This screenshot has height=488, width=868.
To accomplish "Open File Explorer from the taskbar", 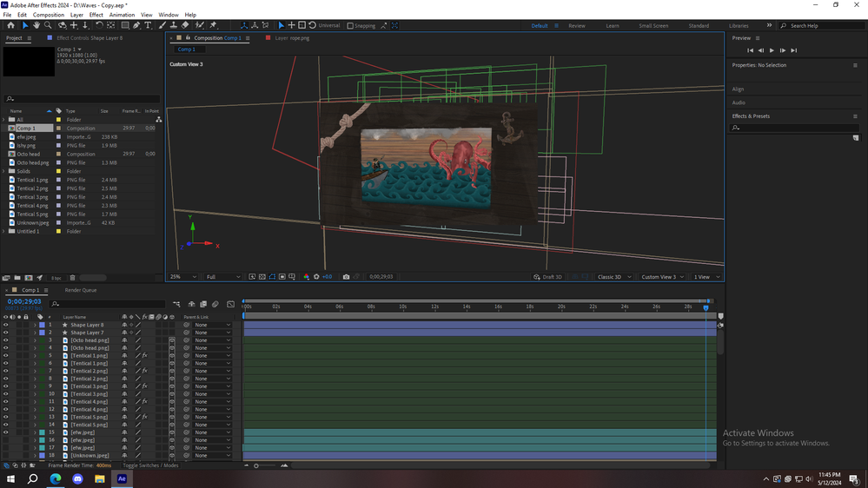I will (x=100, y=478).
